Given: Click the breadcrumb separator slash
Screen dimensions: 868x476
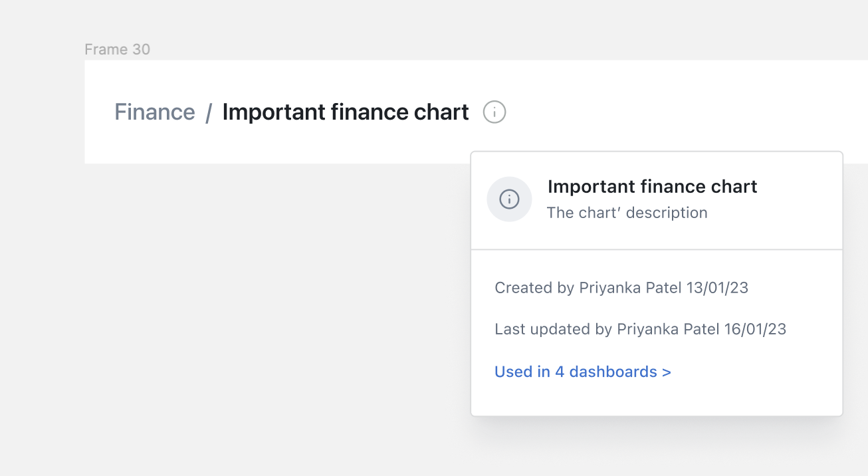Looking at the screenshot, I should 207,112.
